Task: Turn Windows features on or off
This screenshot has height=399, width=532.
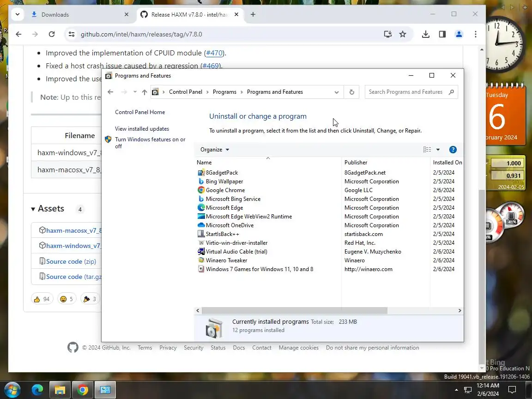Action: 150,143
